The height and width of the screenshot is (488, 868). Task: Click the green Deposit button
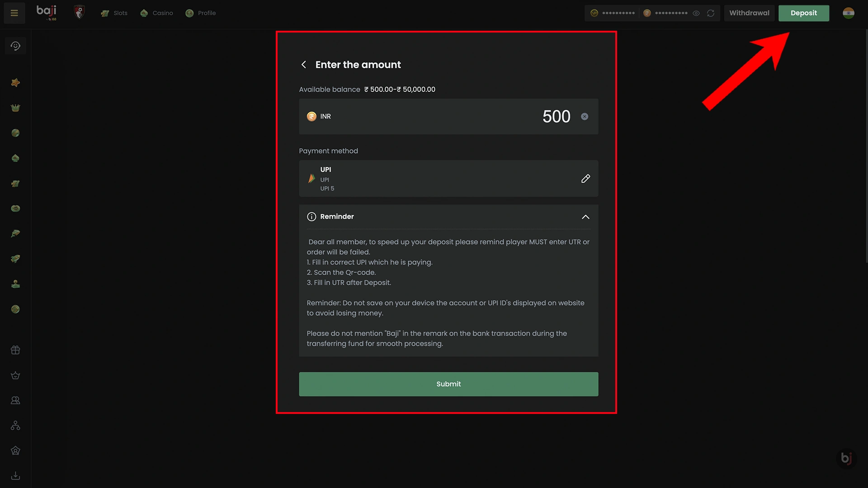(x=804, y=13)
